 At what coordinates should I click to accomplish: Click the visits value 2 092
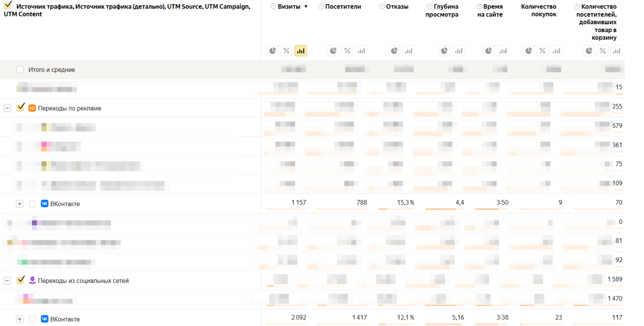[x=299, y=317]
